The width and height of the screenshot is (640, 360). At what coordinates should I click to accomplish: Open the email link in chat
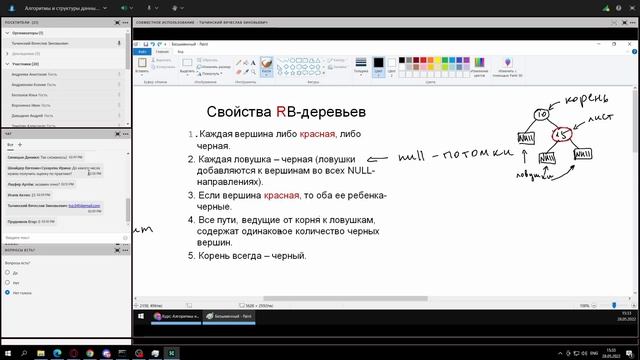pos(84,206)
